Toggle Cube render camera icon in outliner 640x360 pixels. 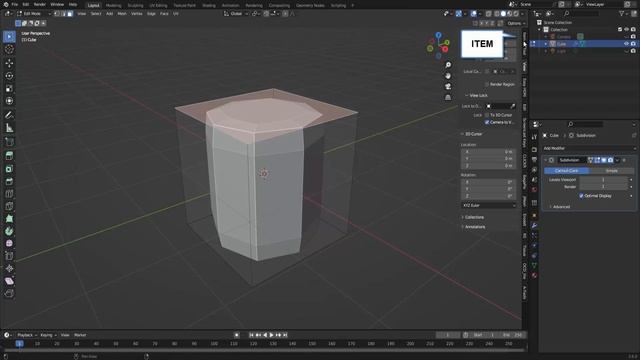click(x=633, y=44)
